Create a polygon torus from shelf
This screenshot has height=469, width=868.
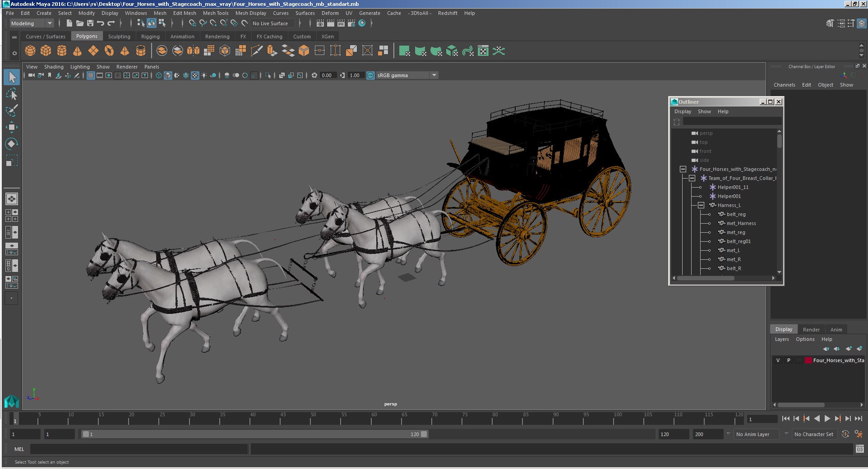(109, 51)
